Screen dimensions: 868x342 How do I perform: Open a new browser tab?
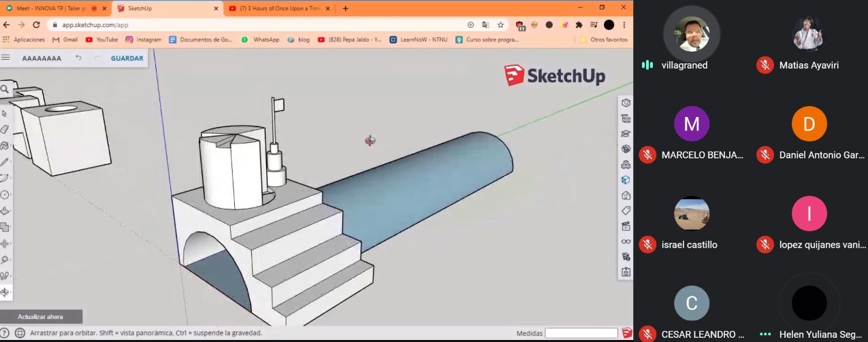click(x=345, y=8)
